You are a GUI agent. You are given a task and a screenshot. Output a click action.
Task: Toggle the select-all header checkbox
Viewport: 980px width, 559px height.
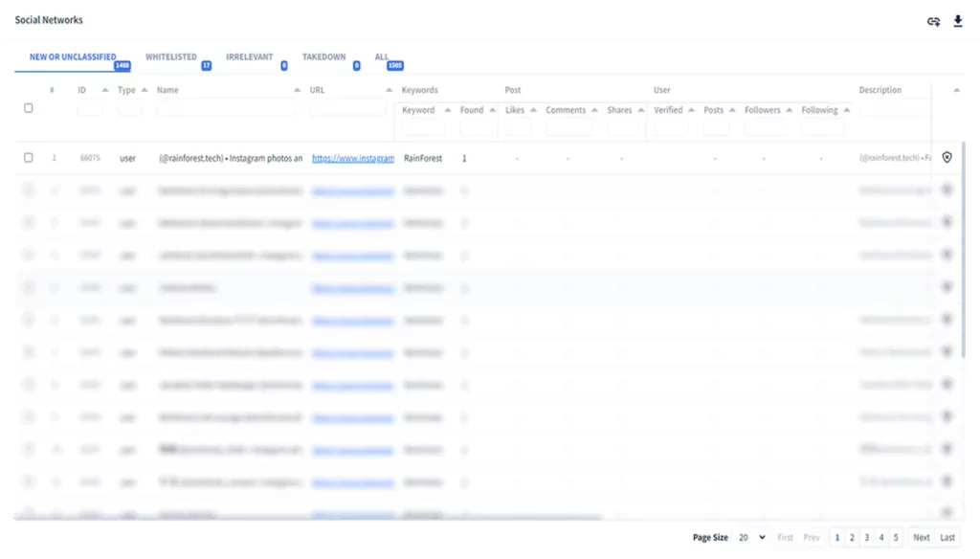tap(28, 108)
